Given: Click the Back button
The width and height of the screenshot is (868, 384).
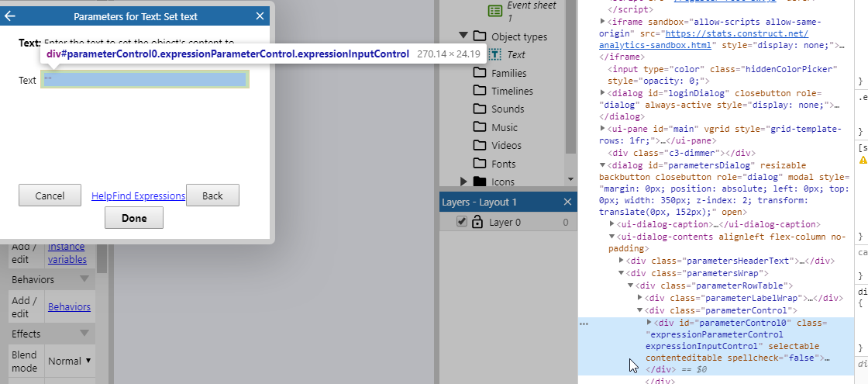Looking at the screenshot, I should tap(212, 195).
